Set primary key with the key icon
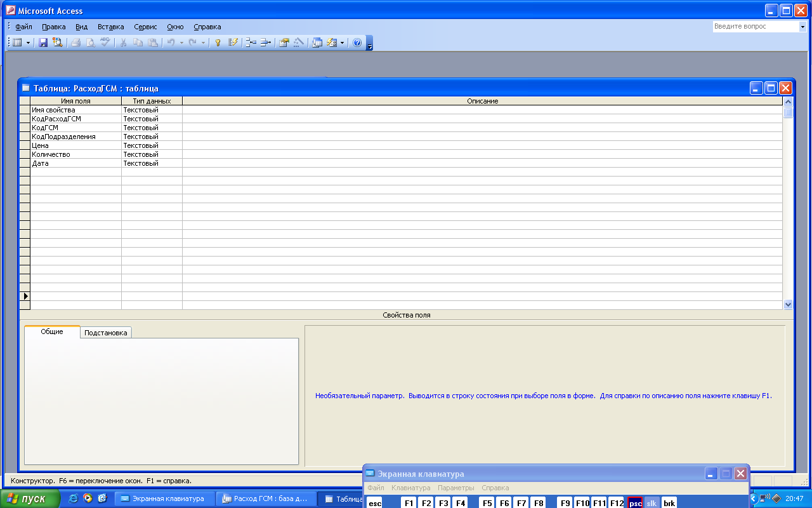 pyautogui.click(x=218, y=43)
